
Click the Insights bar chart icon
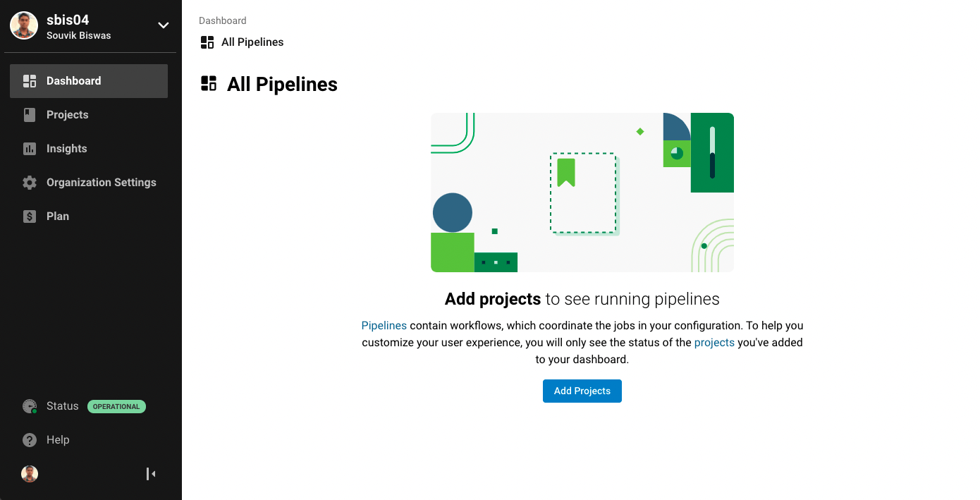pyautogui.click(x=30, y=149)
